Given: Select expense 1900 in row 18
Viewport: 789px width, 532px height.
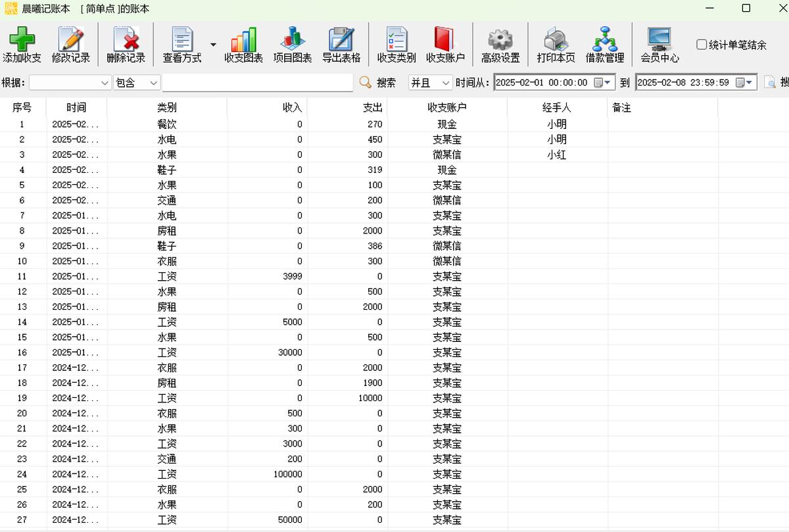Looking at the screenshot, I should pyautogui.click(x=373, y=383).
